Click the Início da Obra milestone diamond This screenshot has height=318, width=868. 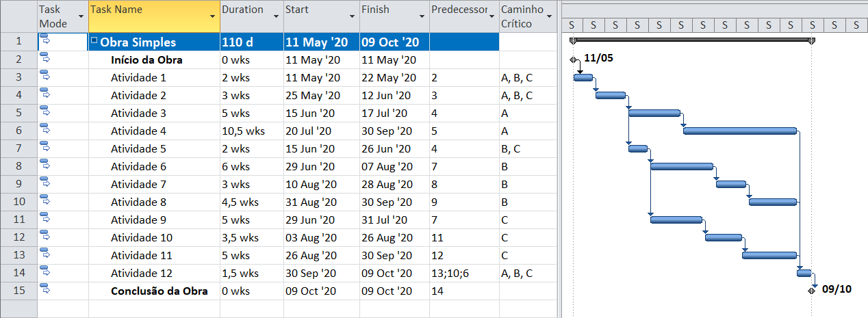[x=574, y=59]
